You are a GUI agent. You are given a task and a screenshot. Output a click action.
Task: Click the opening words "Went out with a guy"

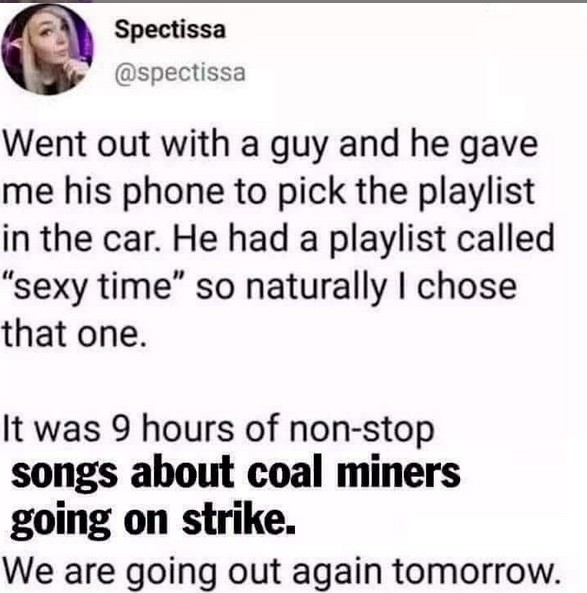(165, 146)
